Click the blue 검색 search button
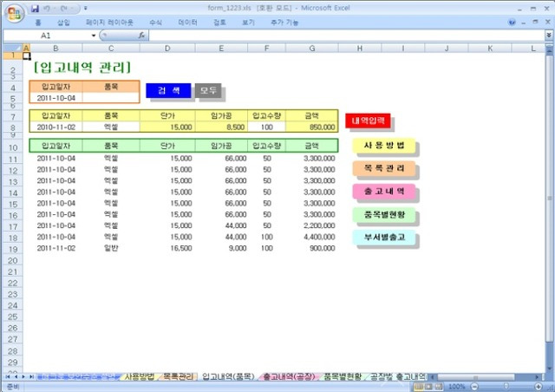The width and height of the screenshot is (555, 392). 168,91
